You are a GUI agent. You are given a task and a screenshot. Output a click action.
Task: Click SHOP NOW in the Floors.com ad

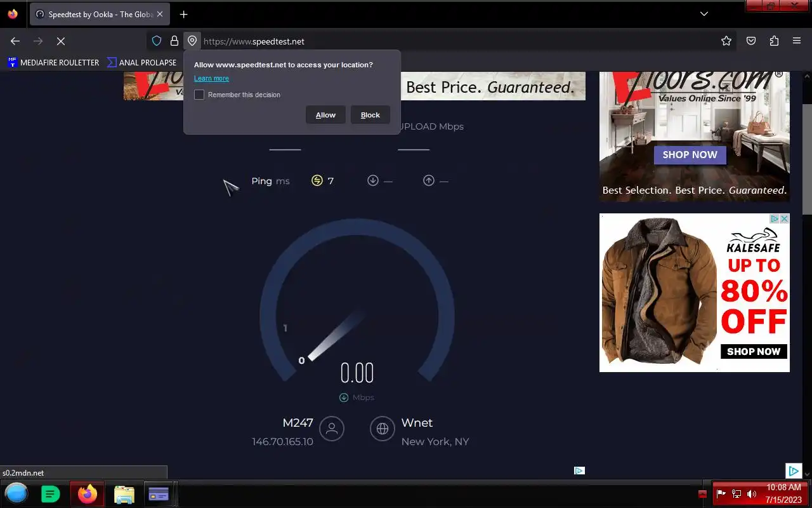(x=690, y=155)
